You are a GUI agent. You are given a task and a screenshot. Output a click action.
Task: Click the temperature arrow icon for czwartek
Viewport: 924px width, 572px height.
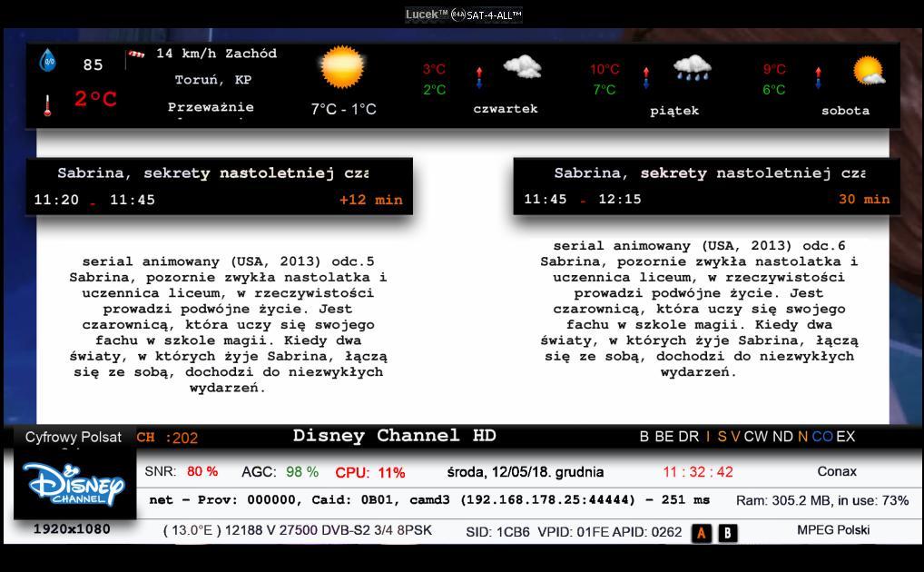479,78
